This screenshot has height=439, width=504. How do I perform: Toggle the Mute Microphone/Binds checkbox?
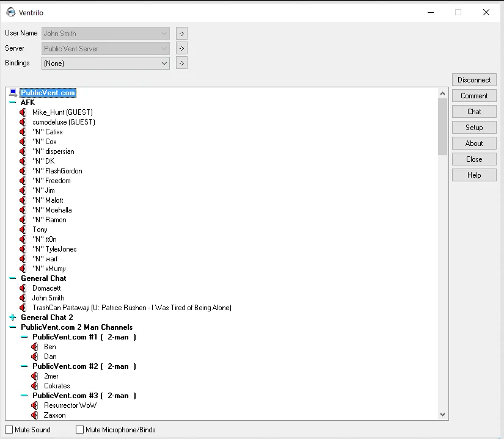point(80,430)
